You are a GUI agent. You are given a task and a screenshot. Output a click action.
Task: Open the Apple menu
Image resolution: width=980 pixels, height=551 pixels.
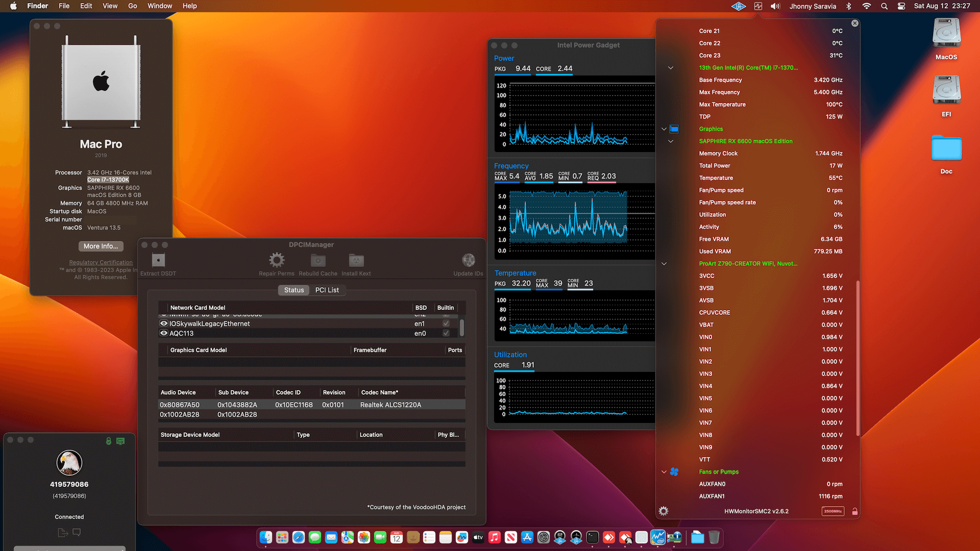pyautogui.click(x=14, y=6)
